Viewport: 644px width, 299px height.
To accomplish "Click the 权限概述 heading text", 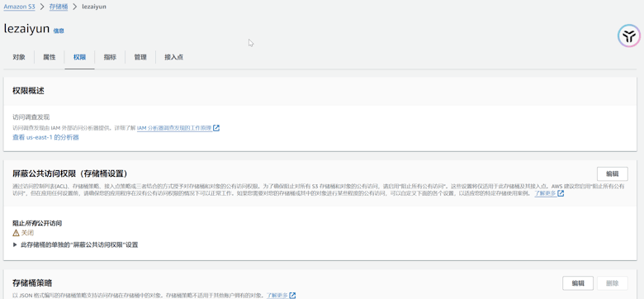I will pos(28,91).
